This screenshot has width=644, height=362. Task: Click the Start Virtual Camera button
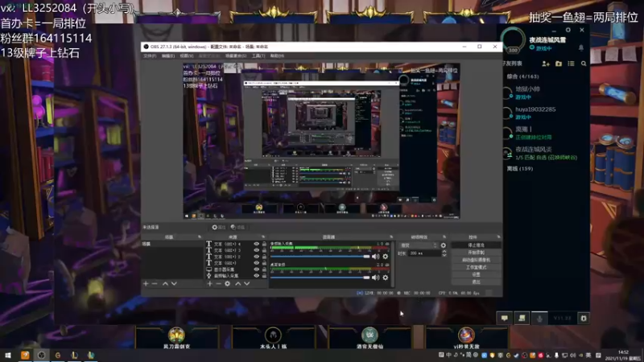(x=476, y=260)
